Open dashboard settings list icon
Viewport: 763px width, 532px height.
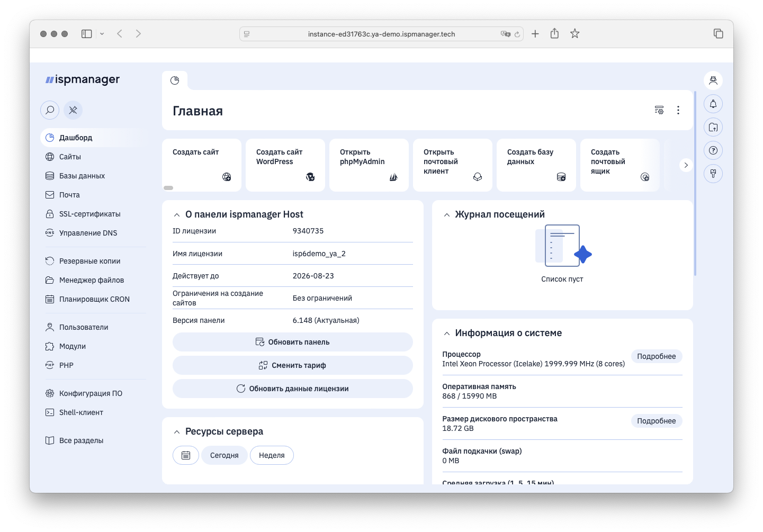659,110
